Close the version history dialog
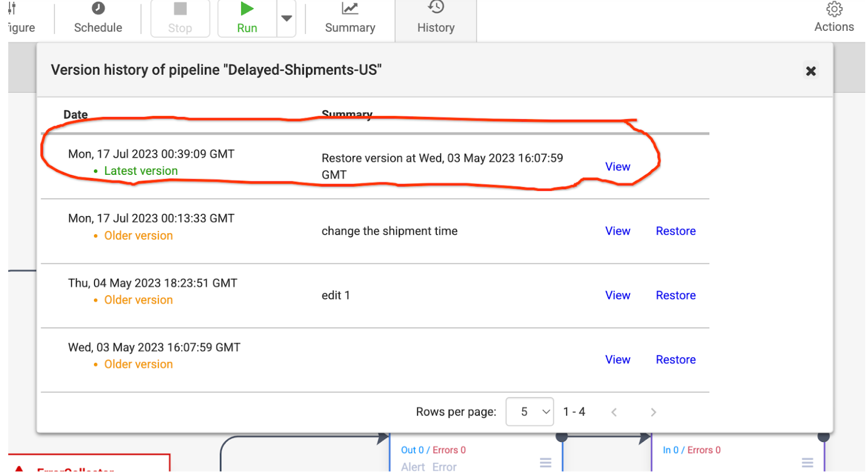The height and width of the screenshot is (475, 868). pos(810,71)
